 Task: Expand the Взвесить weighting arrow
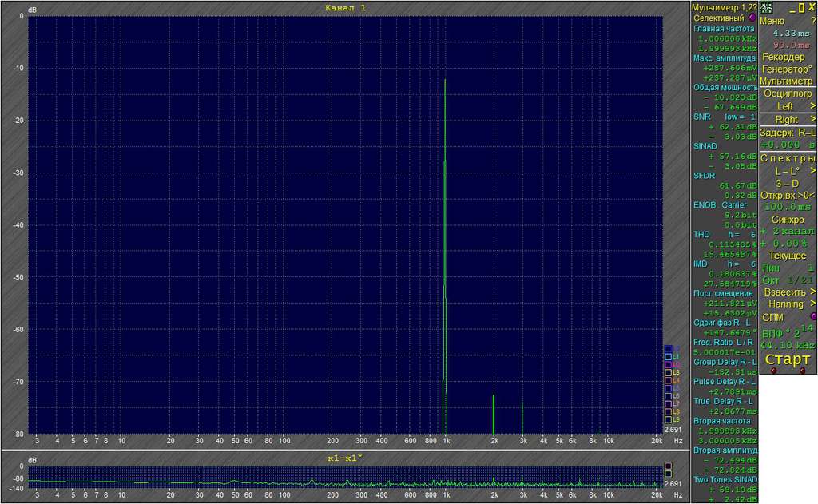(x=812, y=292)
